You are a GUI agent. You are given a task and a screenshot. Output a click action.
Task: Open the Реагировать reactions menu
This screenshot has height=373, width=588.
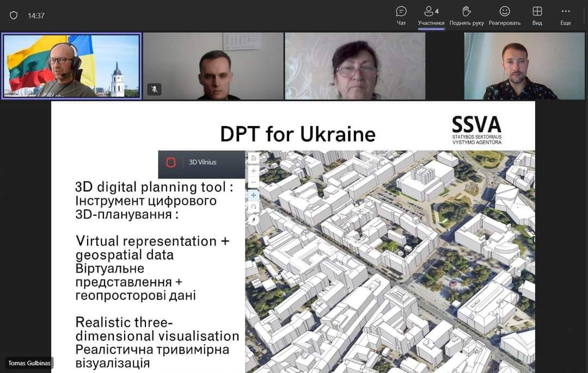pyautogui.click(x=504, y=15)
